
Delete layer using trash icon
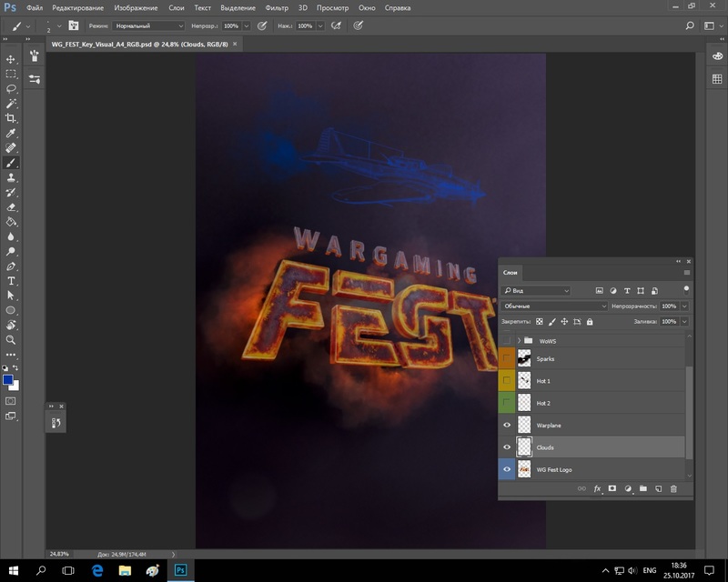673,488
